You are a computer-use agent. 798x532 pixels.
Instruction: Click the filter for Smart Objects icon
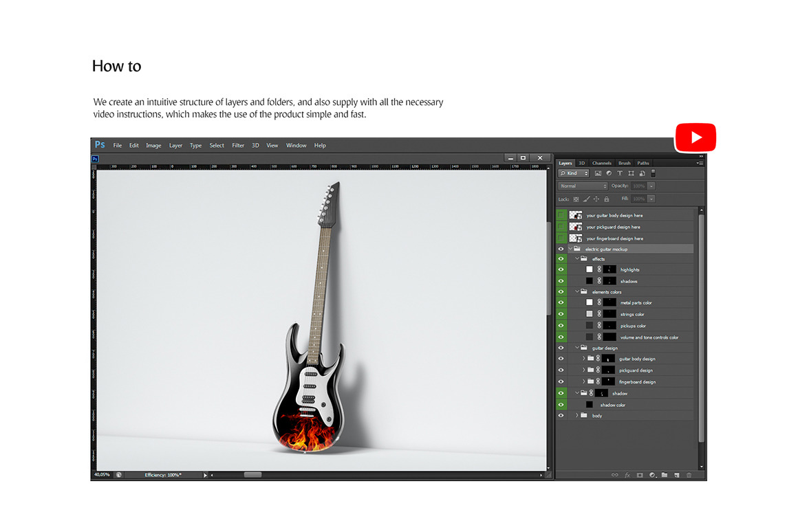pos(642,173)
